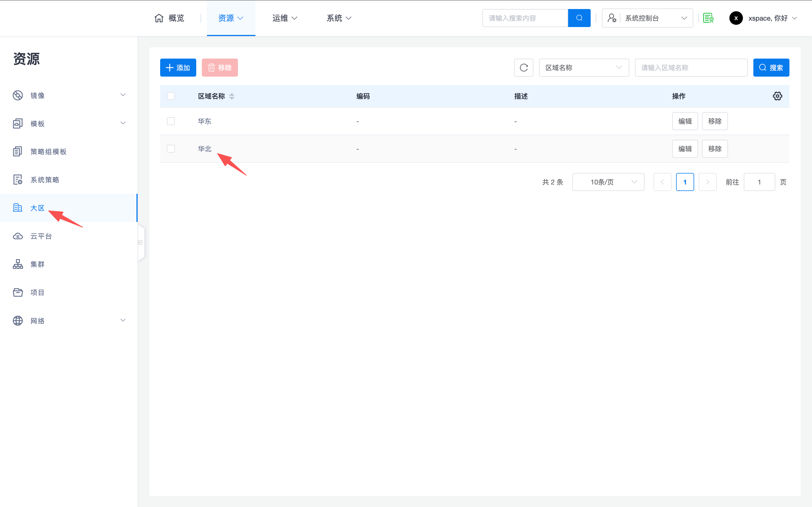Sort the table by 区域名称
This screenshot has width=812, height=507.
(231, 96)
